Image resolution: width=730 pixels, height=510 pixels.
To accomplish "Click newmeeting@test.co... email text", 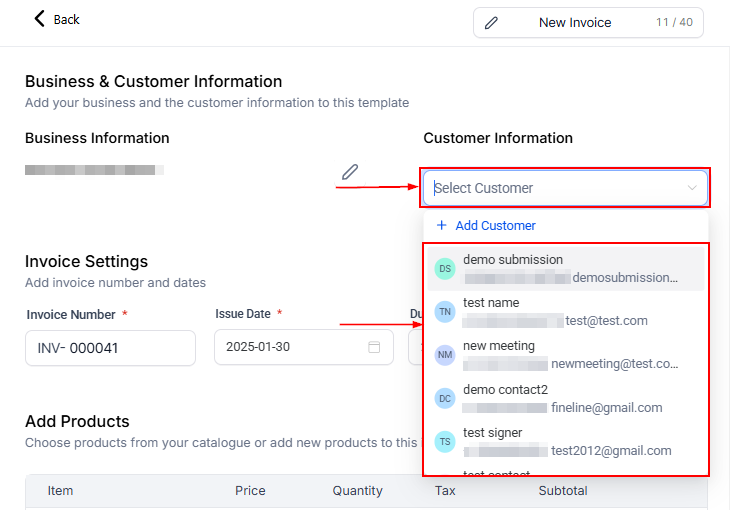I will pyautogui.click(x=615, y=364).
